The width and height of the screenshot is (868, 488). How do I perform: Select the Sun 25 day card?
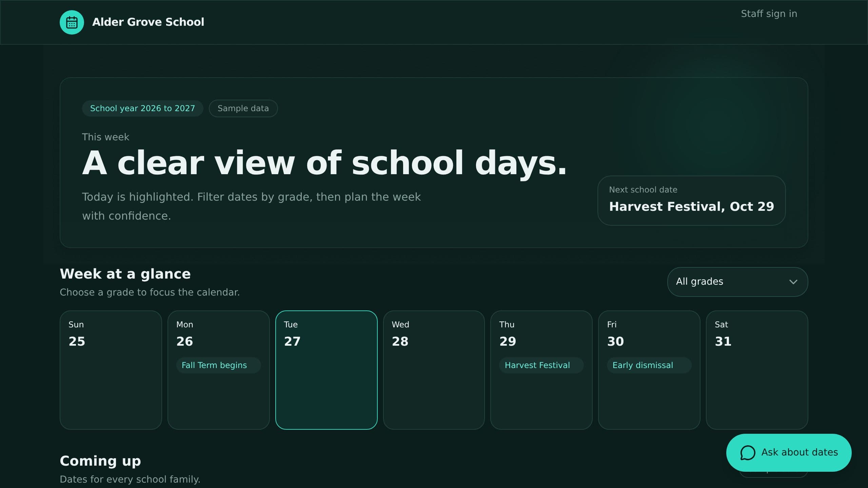coord(111,370)
